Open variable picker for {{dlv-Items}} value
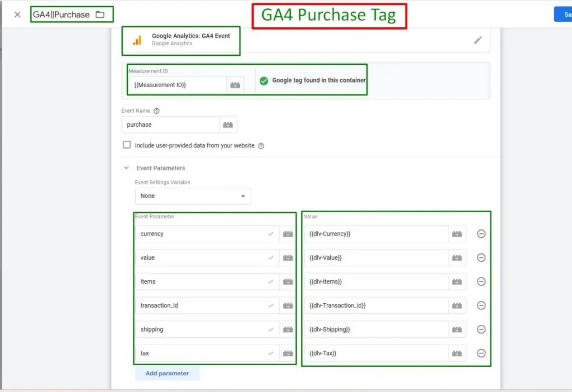This screenshot has height=392, width=572. pyautogui.click(x=457, y=281)
